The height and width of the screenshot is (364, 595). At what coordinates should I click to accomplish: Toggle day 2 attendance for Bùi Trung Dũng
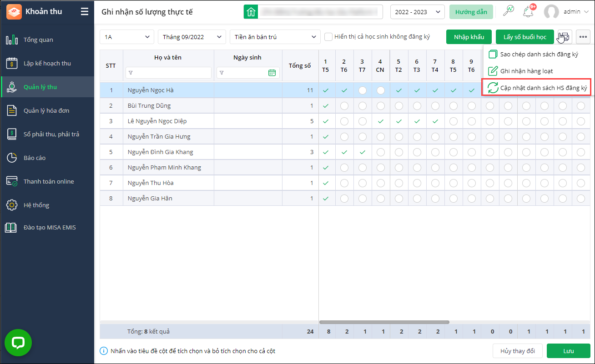[x=344, y=106]
